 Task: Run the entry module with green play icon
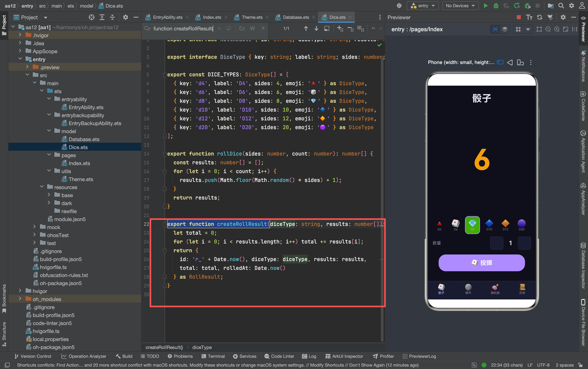point(485,6)
